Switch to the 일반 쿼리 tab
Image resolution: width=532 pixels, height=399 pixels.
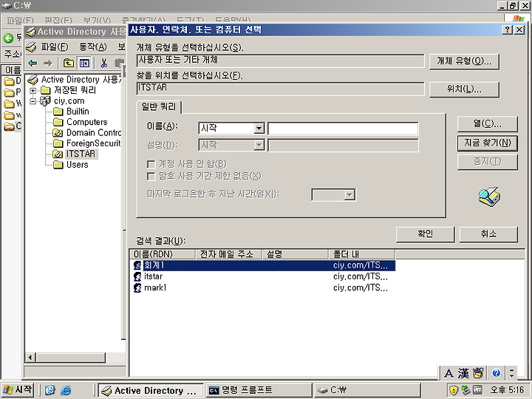(x=158, y=107)
